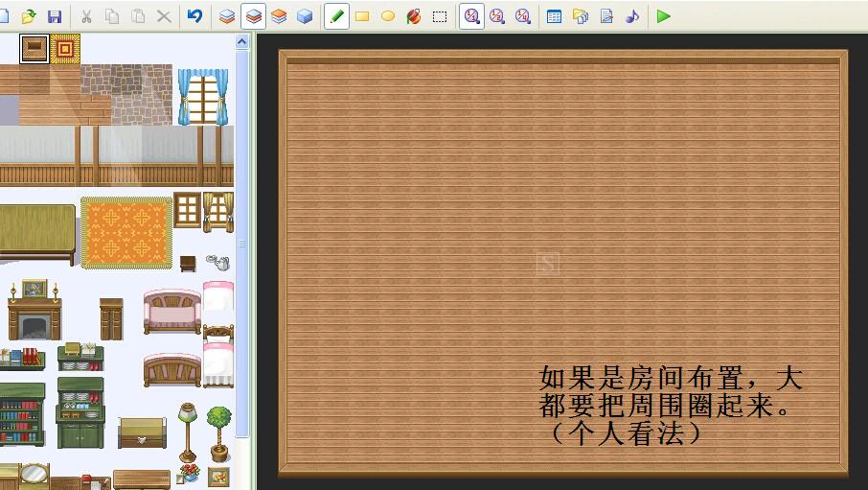Select the Rectangle drawing tool

(x=362, y=16)
